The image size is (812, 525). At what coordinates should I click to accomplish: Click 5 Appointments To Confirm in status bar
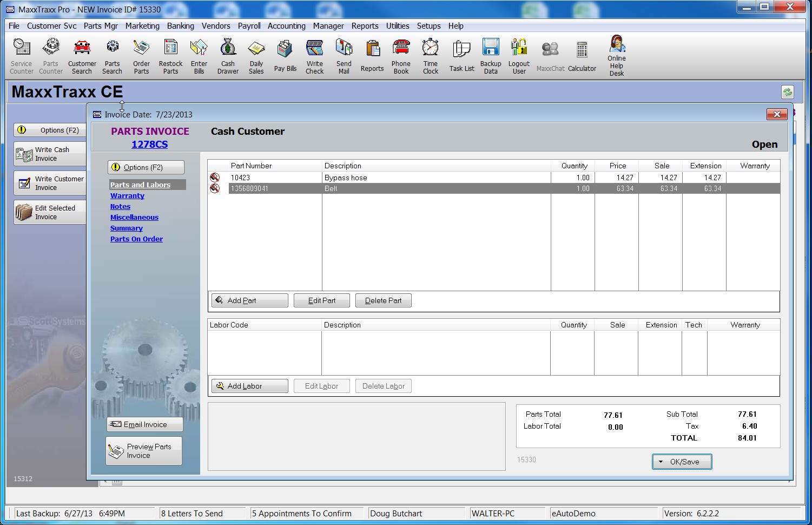[x=302, y=514]
